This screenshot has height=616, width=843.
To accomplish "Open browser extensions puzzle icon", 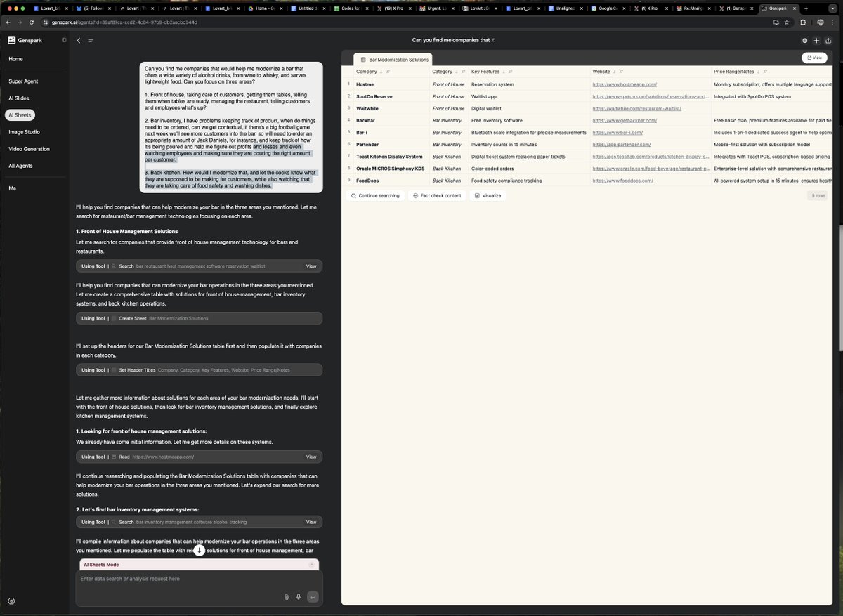I will tap(804, 22).
